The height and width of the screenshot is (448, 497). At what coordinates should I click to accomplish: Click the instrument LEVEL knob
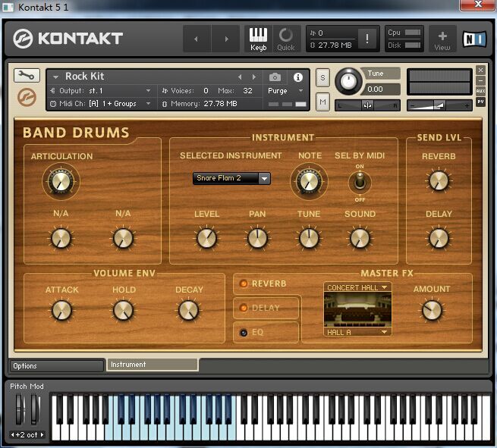click(x=206, y=238)
